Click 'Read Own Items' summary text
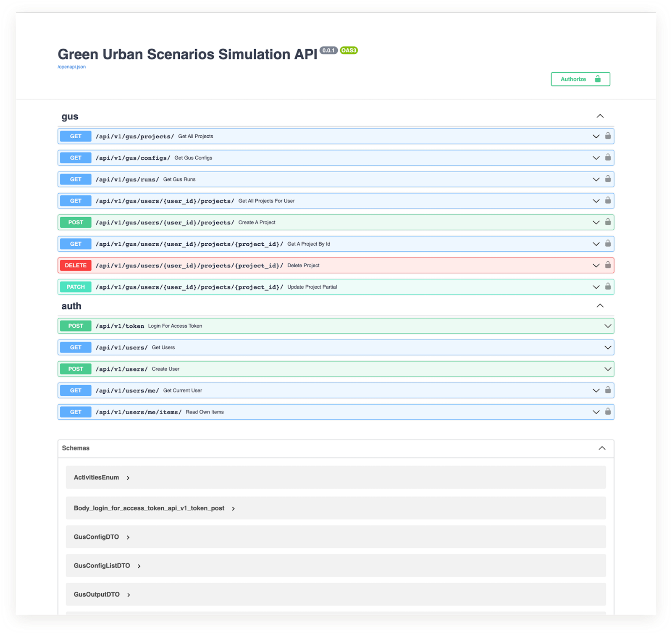This screenshot has width=672, height=634. pos(205,412)
